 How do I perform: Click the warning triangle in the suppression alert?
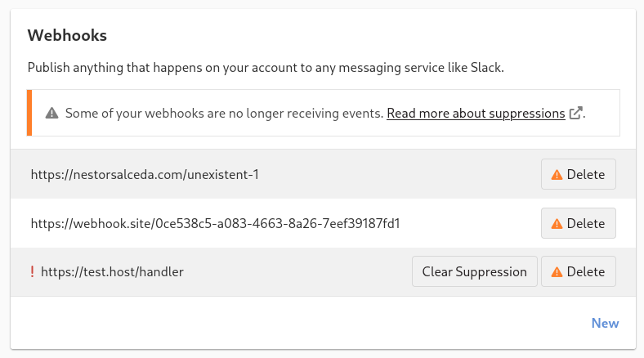click(51, 114)
